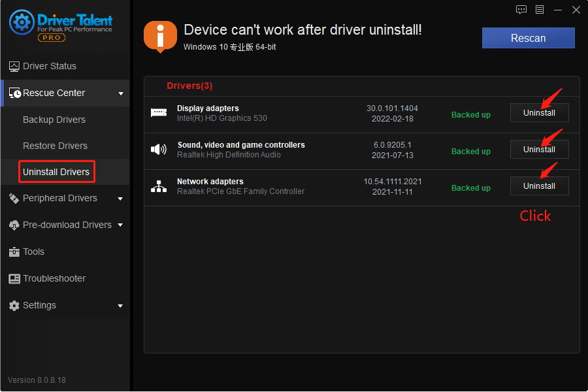This screenshot has height=392, width=588.
Task: Click the date 2022-02-18
Action: pyautogui.click(x=392, y=119)
